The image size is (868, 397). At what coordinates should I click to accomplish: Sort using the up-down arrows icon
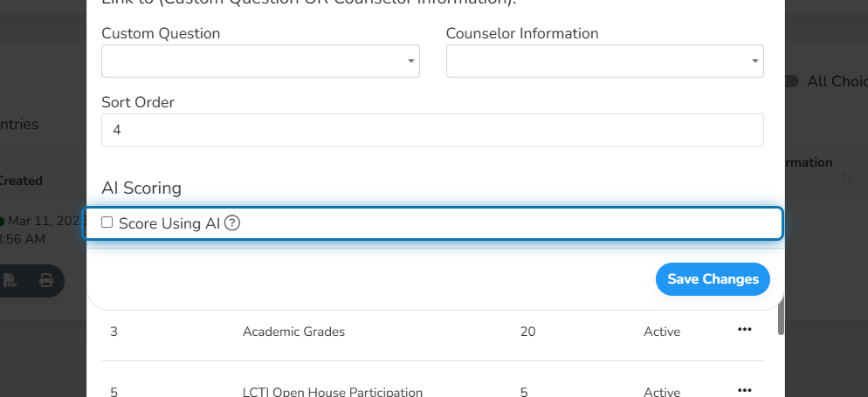[x=846, y=178]
